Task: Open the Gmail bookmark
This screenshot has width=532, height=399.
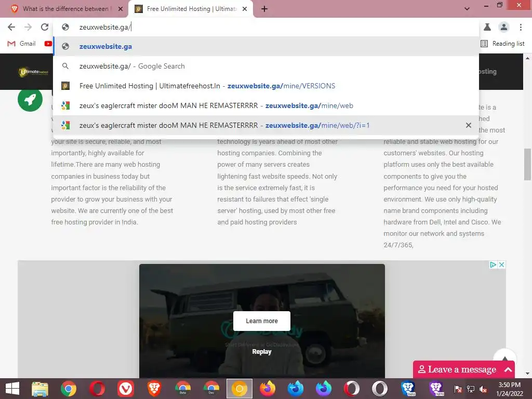Action: coord(22,44)
